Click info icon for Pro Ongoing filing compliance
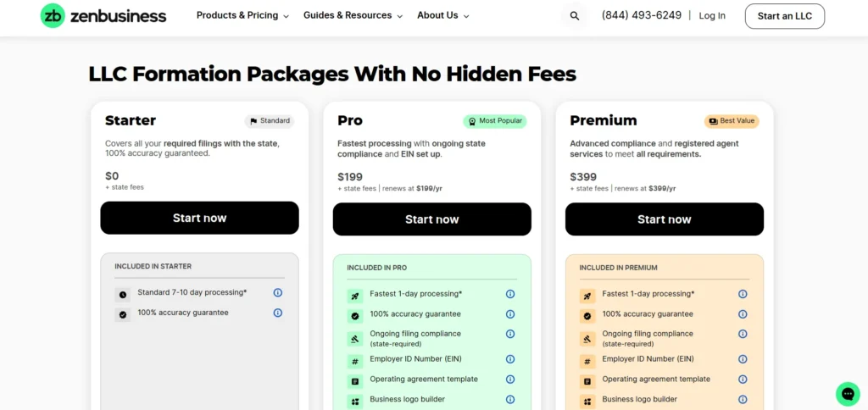The image size is (868, 410). coord(510,335)
